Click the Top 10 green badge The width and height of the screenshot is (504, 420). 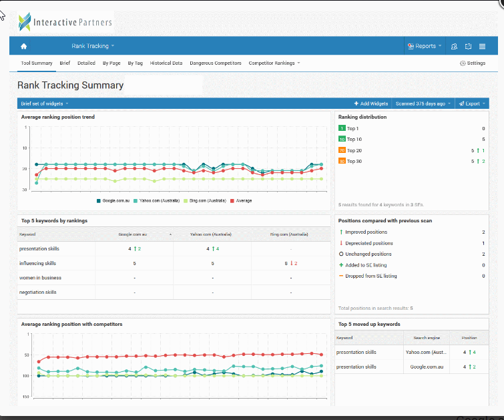pos(342,140)
